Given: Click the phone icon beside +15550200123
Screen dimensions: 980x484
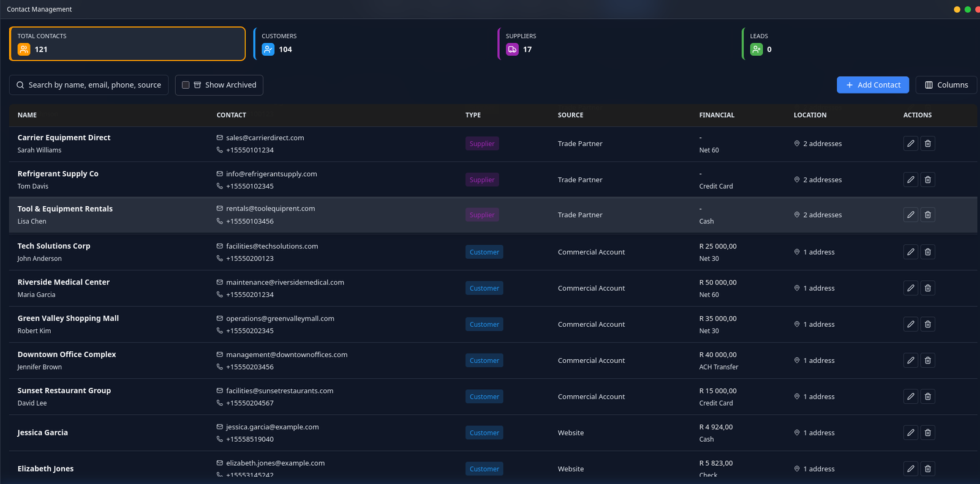Looking at the screenshot, I should (x=219, y=258).
